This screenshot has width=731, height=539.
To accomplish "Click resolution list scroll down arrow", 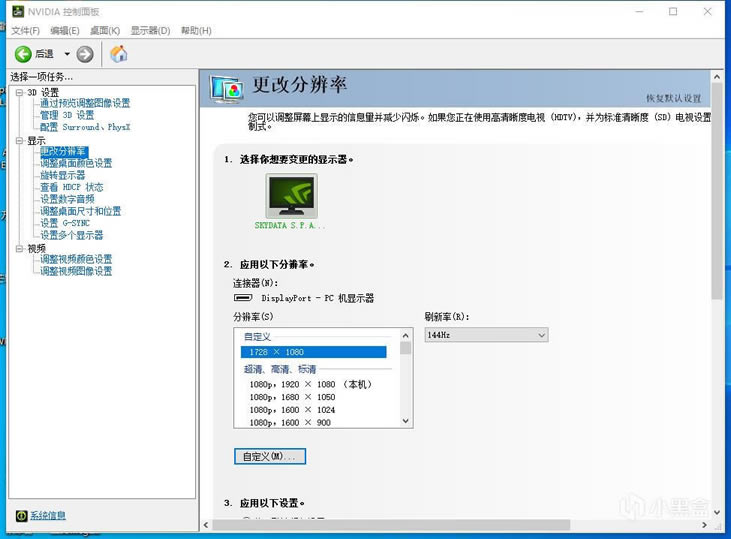I will coord(406,421).
